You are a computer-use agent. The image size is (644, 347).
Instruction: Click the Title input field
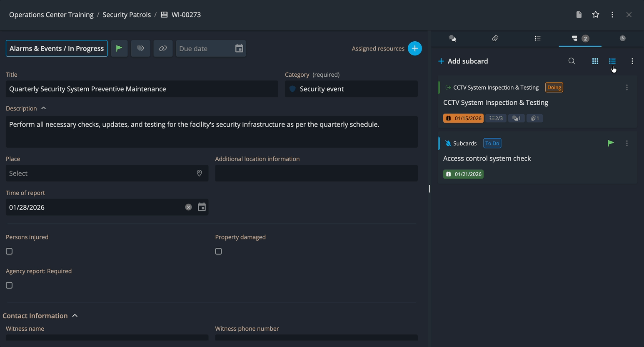(142, 89)
